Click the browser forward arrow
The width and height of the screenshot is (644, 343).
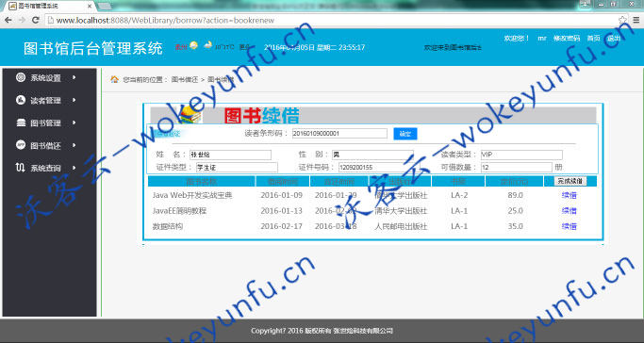(x=23, y=20)
